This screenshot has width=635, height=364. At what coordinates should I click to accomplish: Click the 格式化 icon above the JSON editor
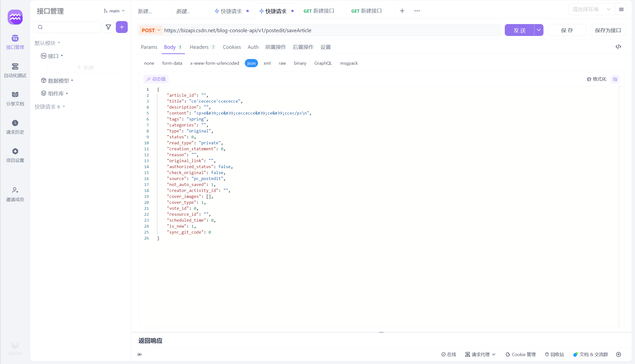click(x=597, y=79)
